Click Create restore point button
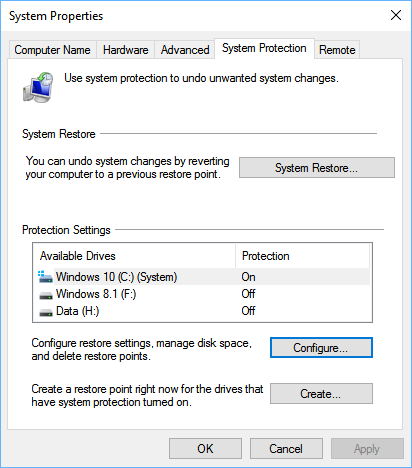 pyautogui.click(x=321, y=394)
